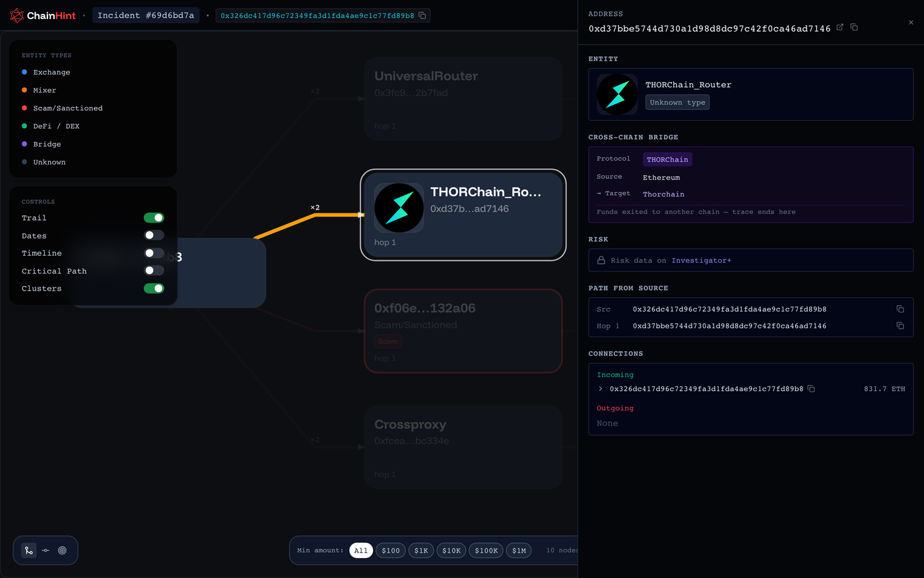
Task: Select the All min amount filter
Action: point(361,550)
